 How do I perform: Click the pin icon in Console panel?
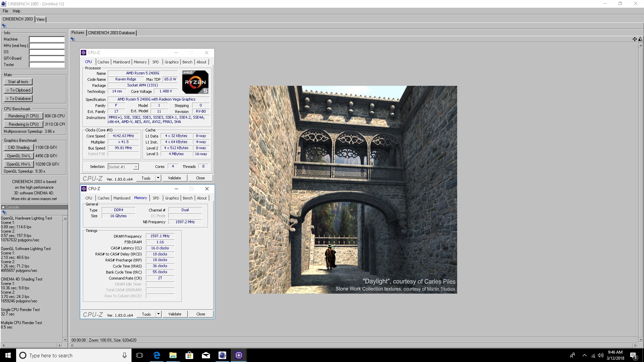[4, 213]
